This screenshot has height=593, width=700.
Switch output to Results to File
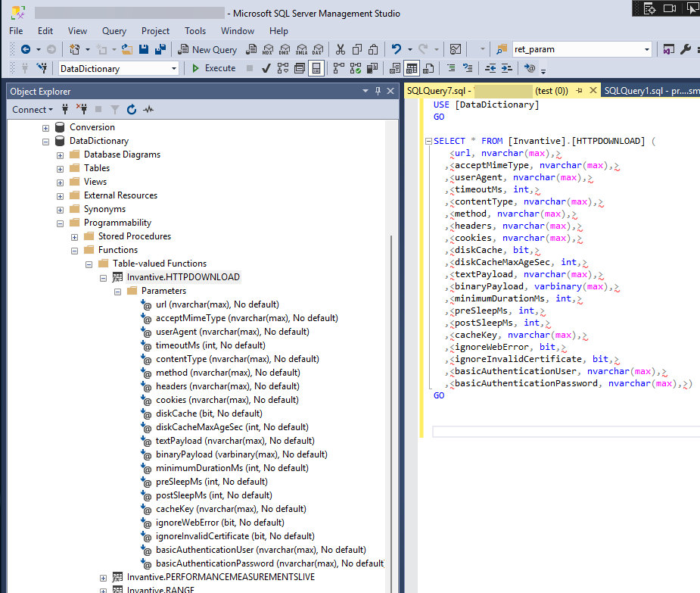click(428, 68)
